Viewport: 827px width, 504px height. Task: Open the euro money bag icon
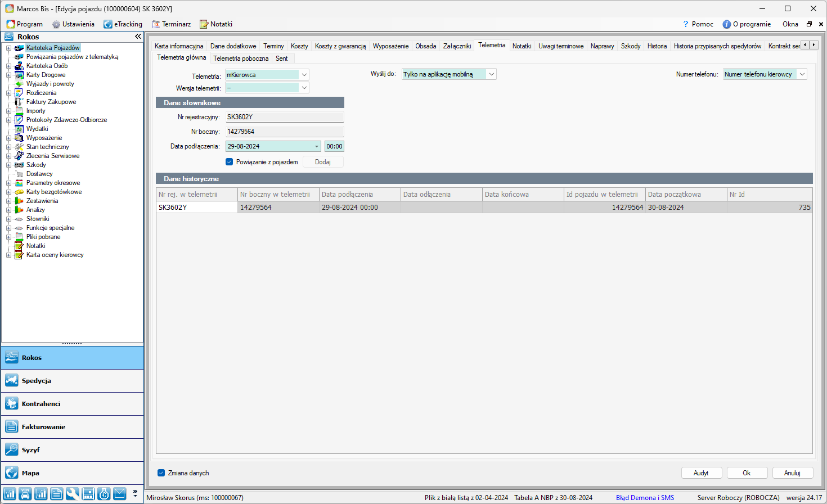104,494
